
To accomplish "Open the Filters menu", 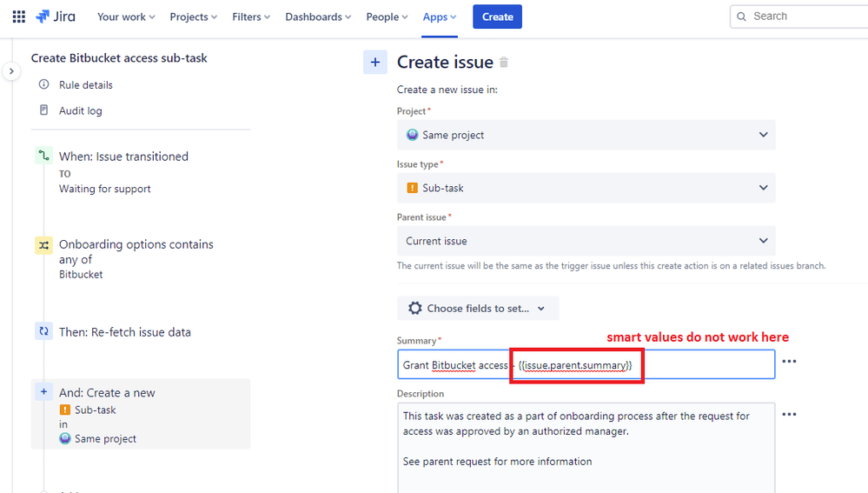I will click(251, 17).
